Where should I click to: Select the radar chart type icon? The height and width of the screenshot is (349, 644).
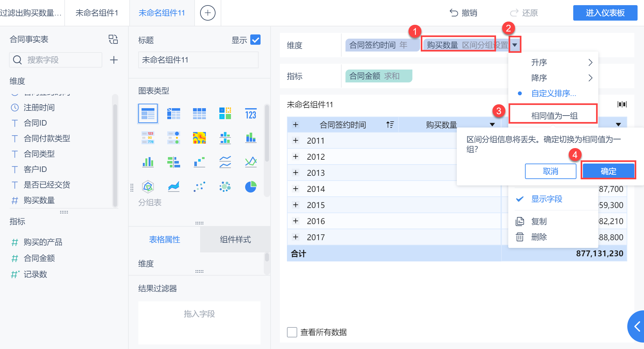coord(148,186)
